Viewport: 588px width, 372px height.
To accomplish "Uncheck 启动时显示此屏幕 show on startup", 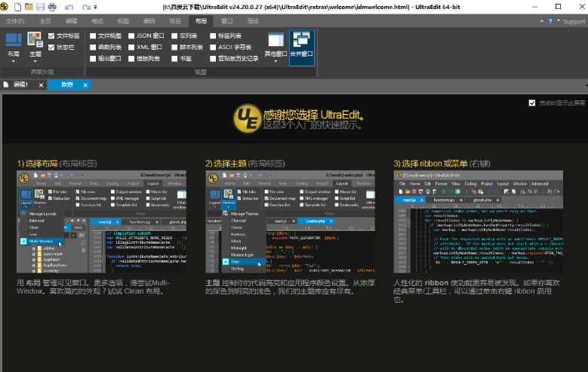I will pos(531,103).
